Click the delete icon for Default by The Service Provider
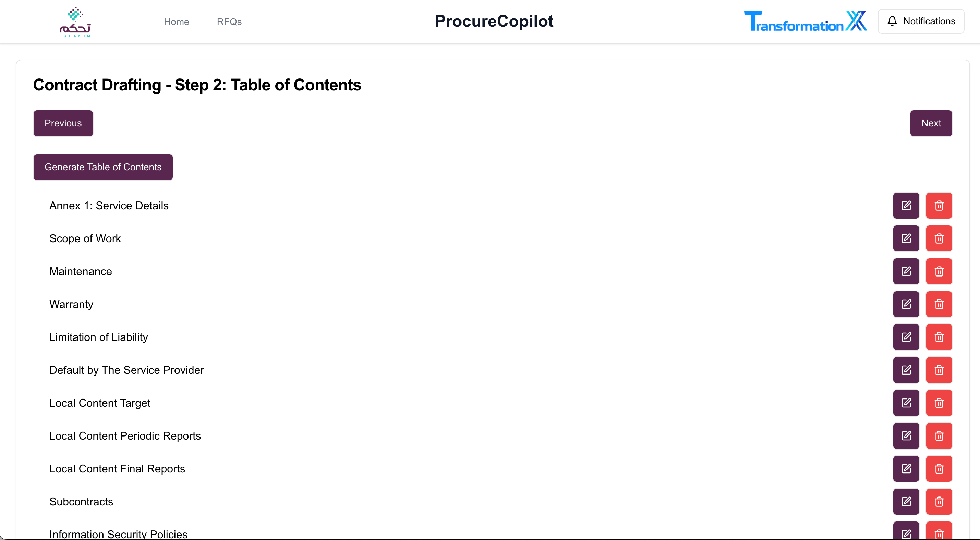The width and height of the screenshot is (980, 540). point(939,370)
